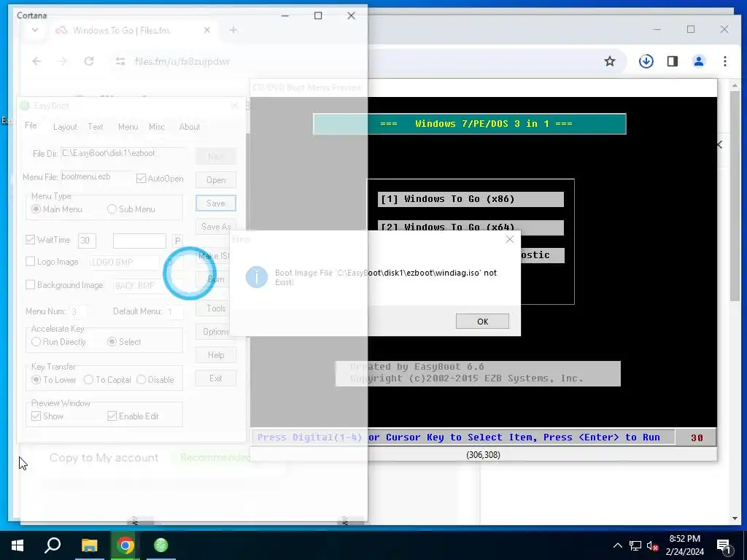Open the Chrome profile icon
Viewport: 747px width, 560px height.
[699, 61]
